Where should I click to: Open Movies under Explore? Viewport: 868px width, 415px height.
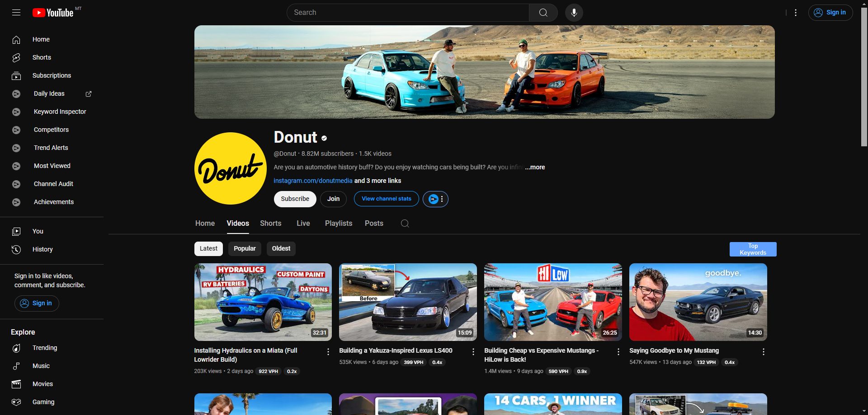[x=52, y=384]
